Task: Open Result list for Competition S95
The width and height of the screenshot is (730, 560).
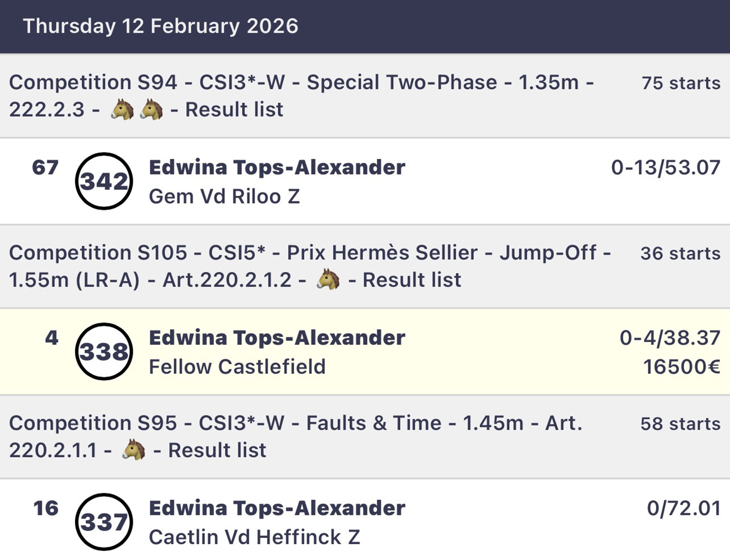Action: (x=217, y=450)
